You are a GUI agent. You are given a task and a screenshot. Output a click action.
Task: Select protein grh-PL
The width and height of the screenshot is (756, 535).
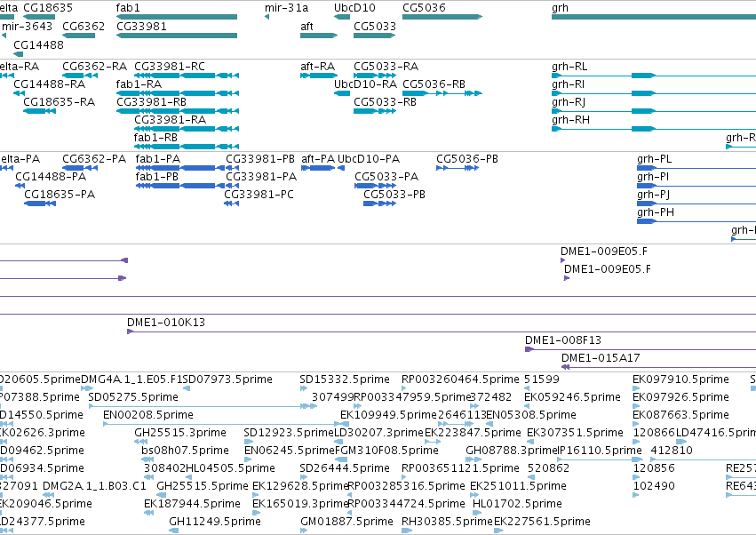(696, 168)
